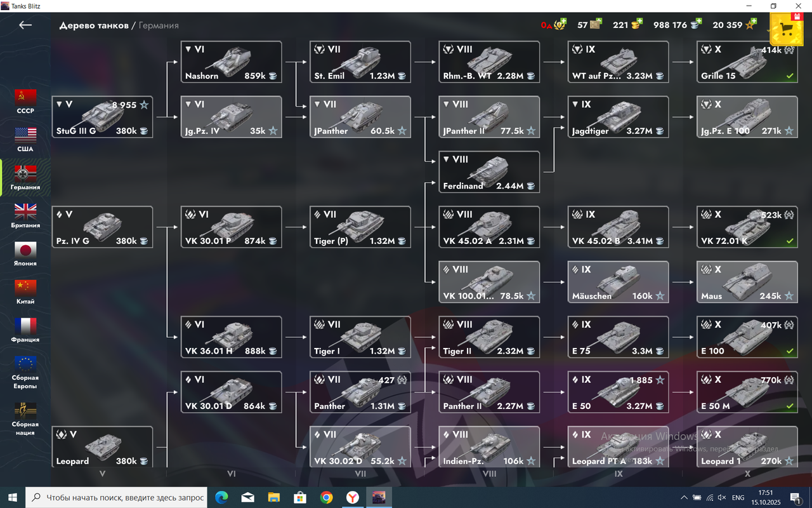Open the St. Emil tank card
Image resolution: width=812 pixels, height=508 pixels.
[360, 62]
